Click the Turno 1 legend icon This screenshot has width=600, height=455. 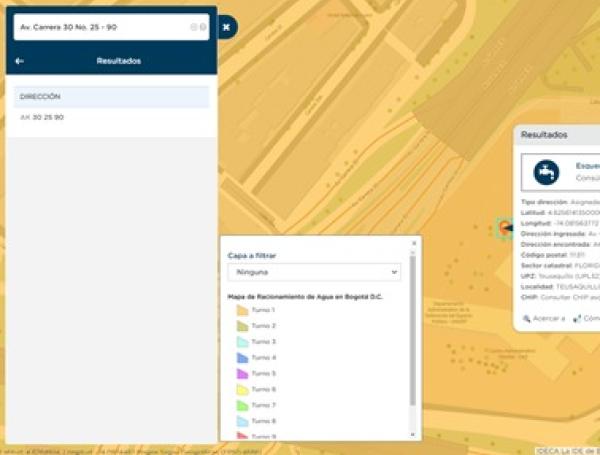[241, 311]
